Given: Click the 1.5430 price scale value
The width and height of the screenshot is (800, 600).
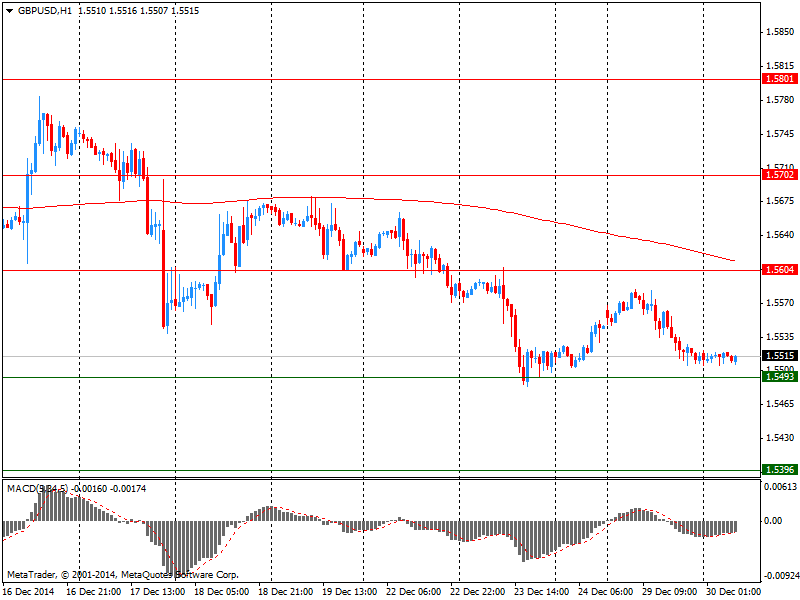Looking at the screenshot, I should (x=780, y=438).
